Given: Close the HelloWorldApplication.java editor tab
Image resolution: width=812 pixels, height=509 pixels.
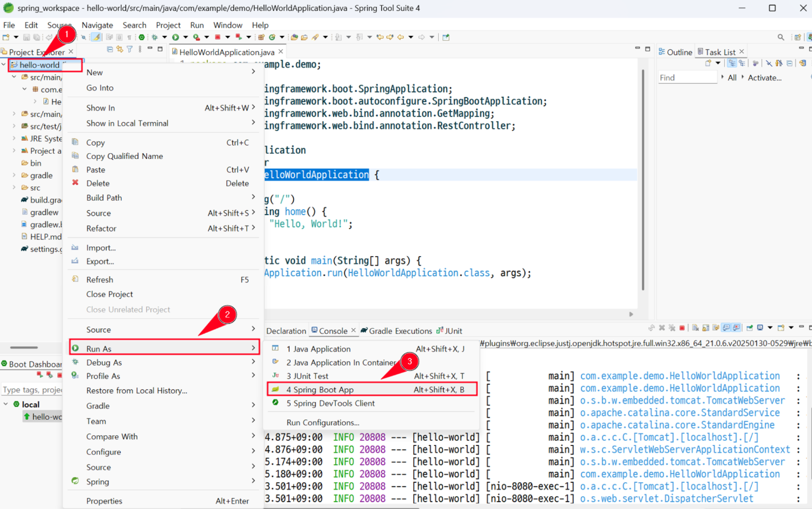Looking at the screenshot, I should coord(281,52).
